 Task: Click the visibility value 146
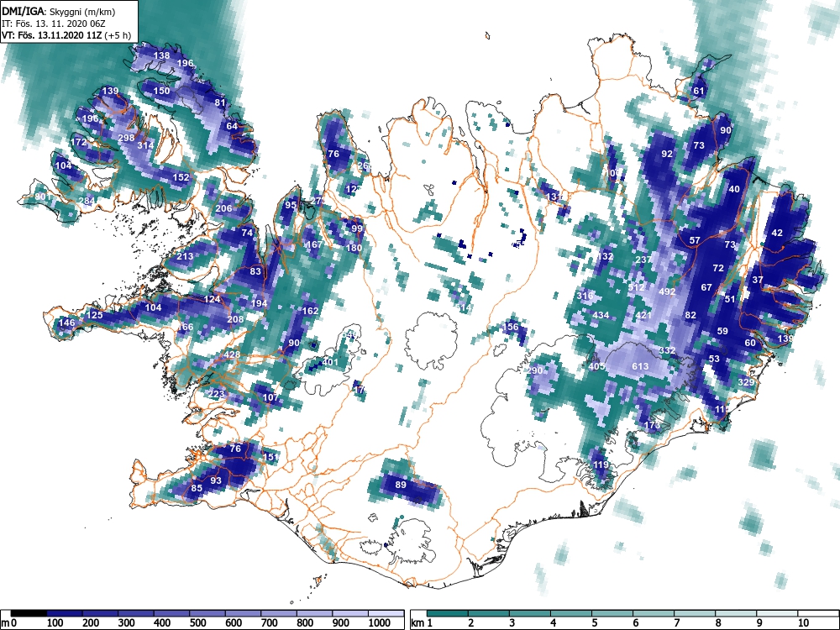(66, 323)
